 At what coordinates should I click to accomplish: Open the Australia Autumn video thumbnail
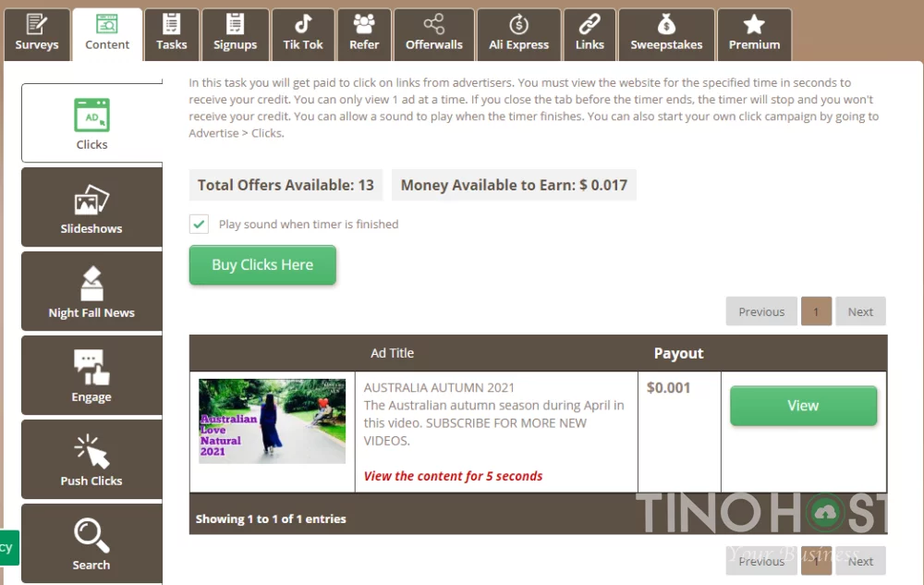[272, 421]
